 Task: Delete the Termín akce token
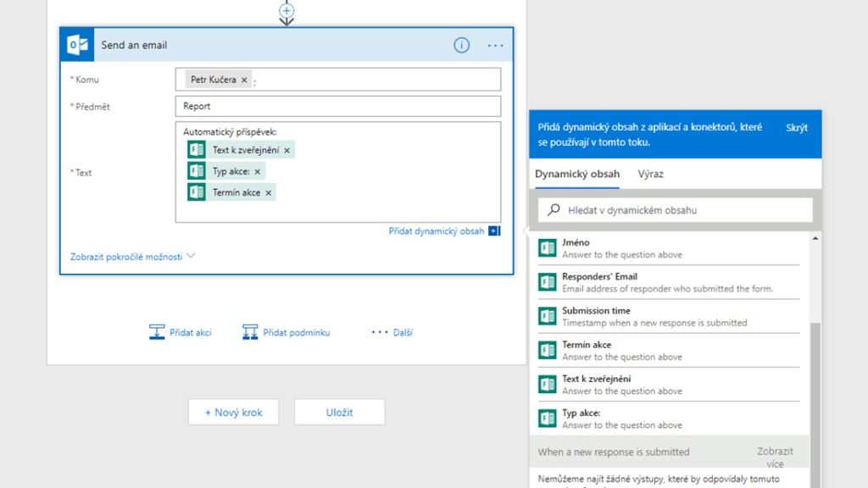269,193
